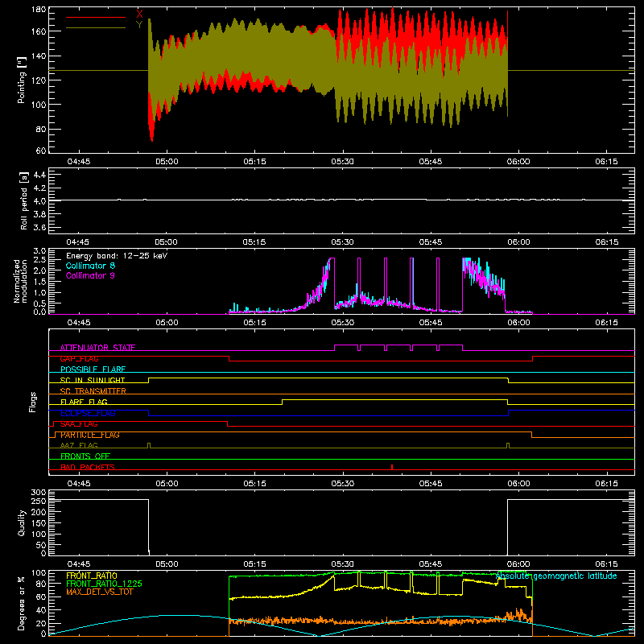Click the SAA_FLAG label
This screenshot has width=644, height=644.
(79, 424)
